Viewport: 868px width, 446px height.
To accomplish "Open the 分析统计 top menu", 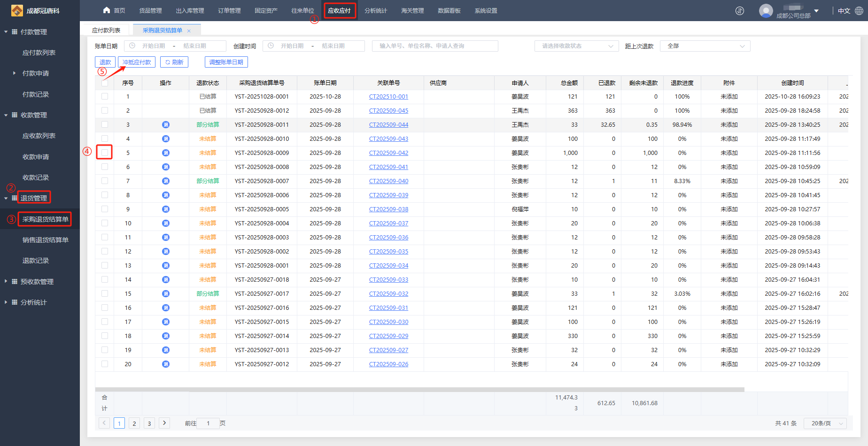I will click(x=376, y=11).
